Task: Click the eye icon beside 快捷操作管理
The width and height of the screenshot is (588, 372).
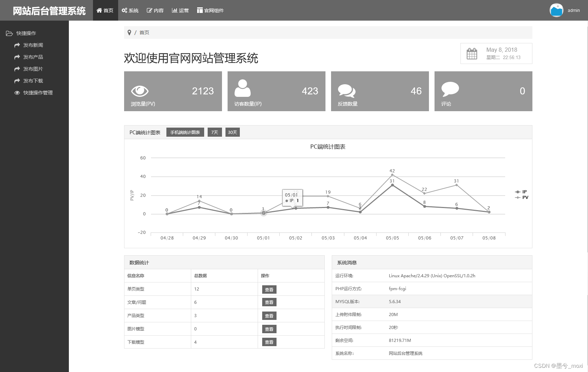Action: [x=17, y=93]
